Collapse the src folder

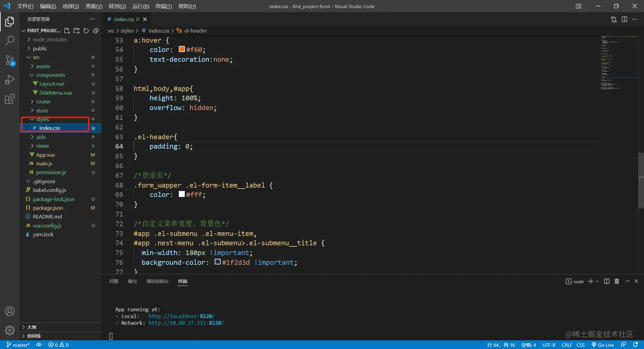click(x=36, y=58)
